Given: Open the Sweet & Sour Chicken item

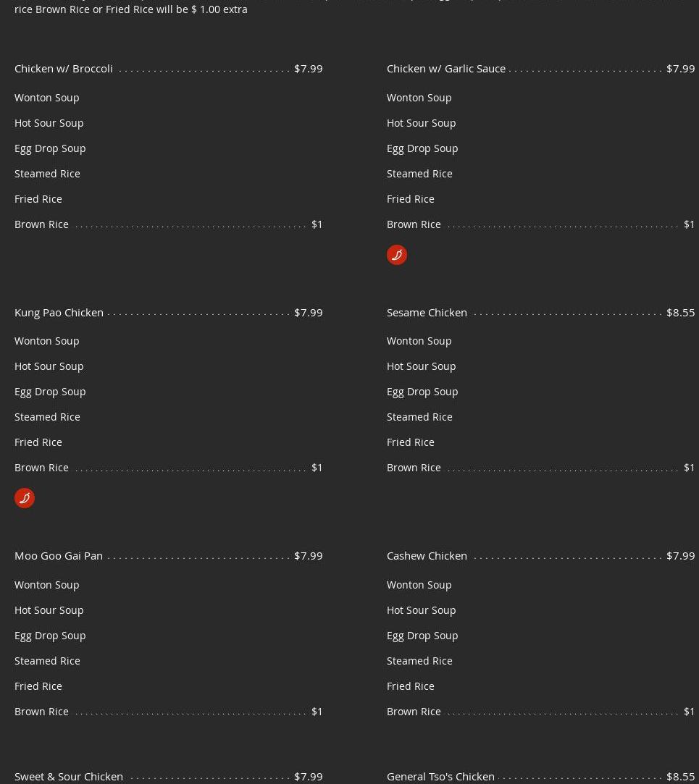Looking at the screenshot, I should click(69, 776).
